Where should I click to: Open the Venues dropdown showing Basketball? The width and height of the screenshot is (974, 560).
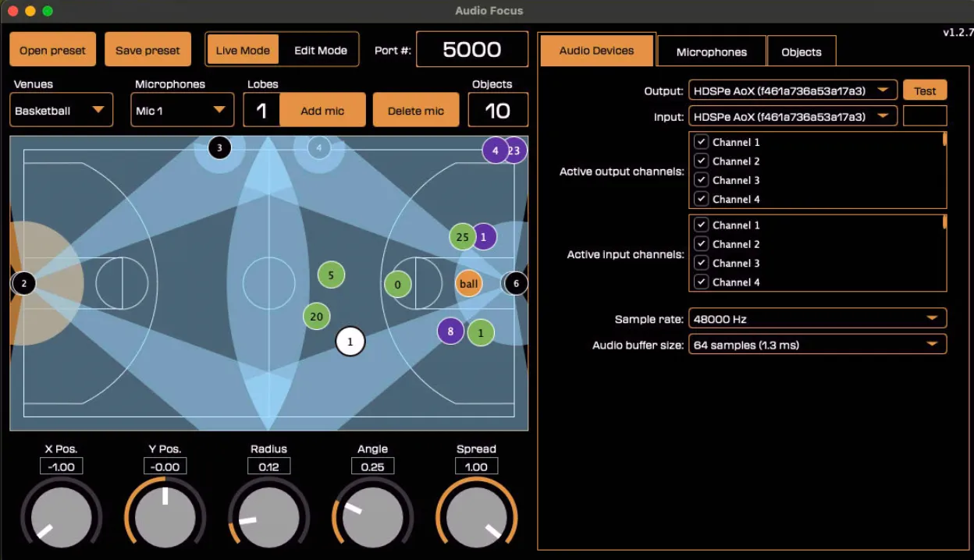(61, 109)
